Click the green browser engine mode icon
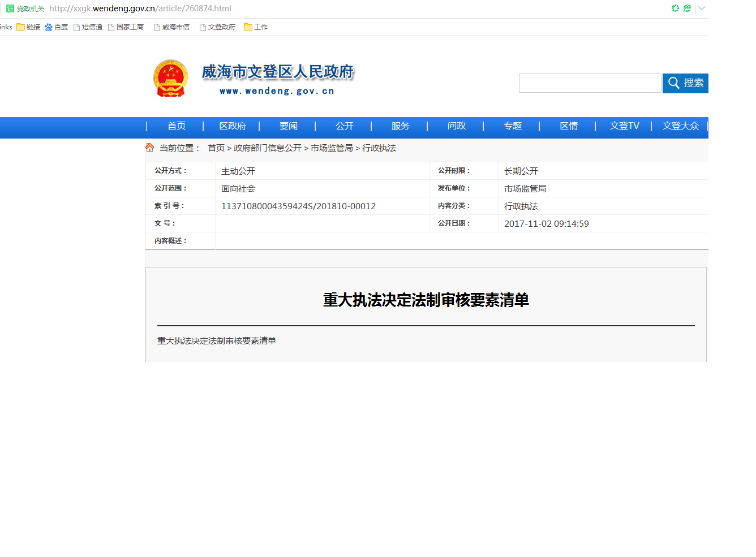This screenshot has height=557, width=756. click(x=687, y=8)
